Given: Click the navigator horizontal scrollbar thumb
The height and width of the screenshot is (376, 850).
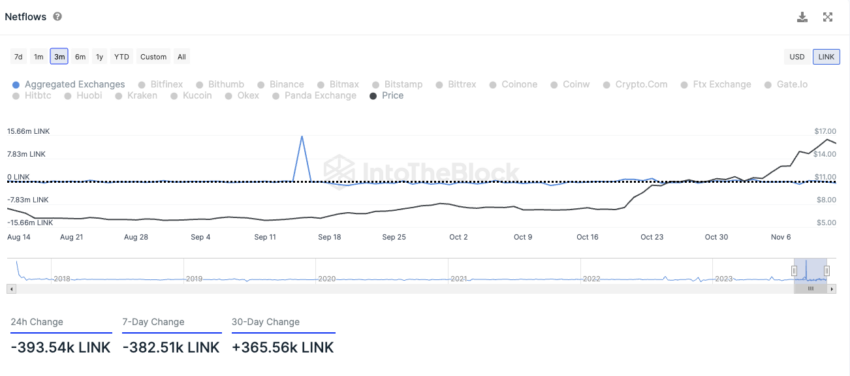Looking at the screenshot, I should click(811, 289).
